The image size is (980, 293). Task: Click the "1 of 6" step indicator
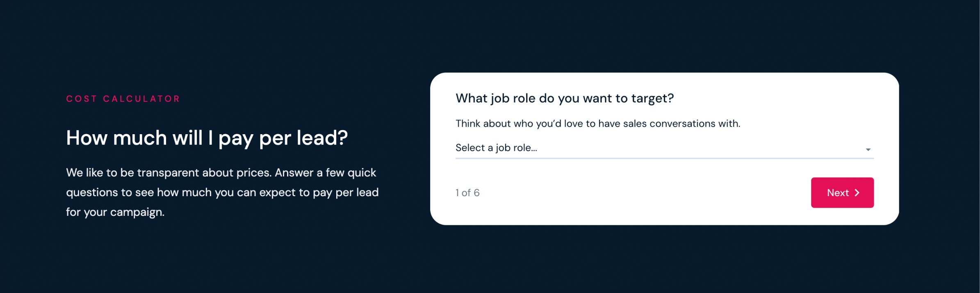point(467,193)
